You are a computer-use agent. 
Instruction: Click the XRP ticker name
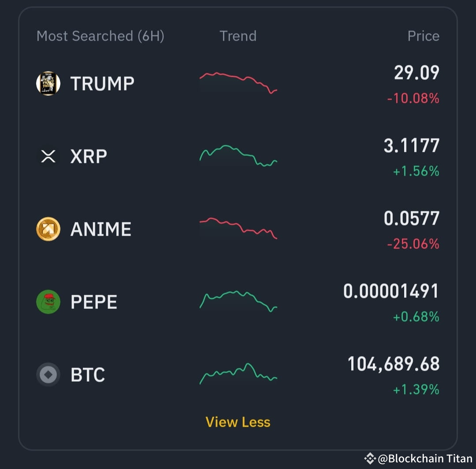point(88,156)
